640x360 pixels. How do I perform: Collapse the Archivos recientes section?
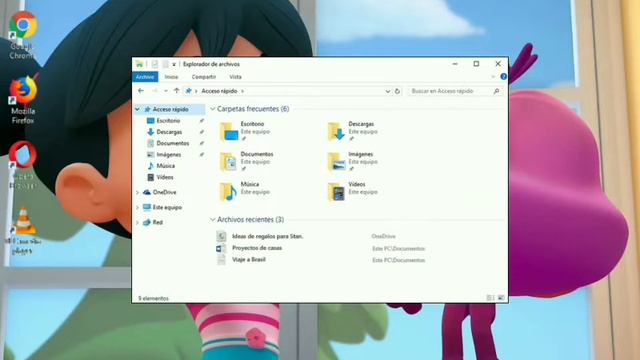point(213,220)
